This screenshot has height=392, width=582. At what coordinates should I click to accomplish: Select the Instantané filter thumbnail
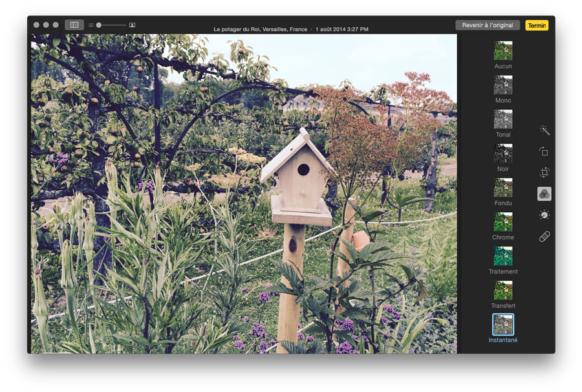click(503, 324)
